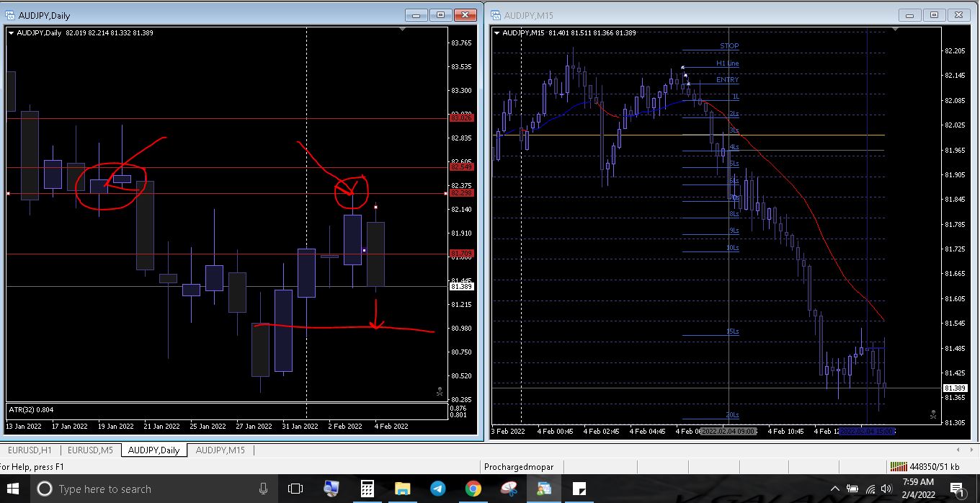The width and height of the screenshot is (980, 503).
Task: Click the MetaTrader icon in the taskbar
Action: coord(543,489)
